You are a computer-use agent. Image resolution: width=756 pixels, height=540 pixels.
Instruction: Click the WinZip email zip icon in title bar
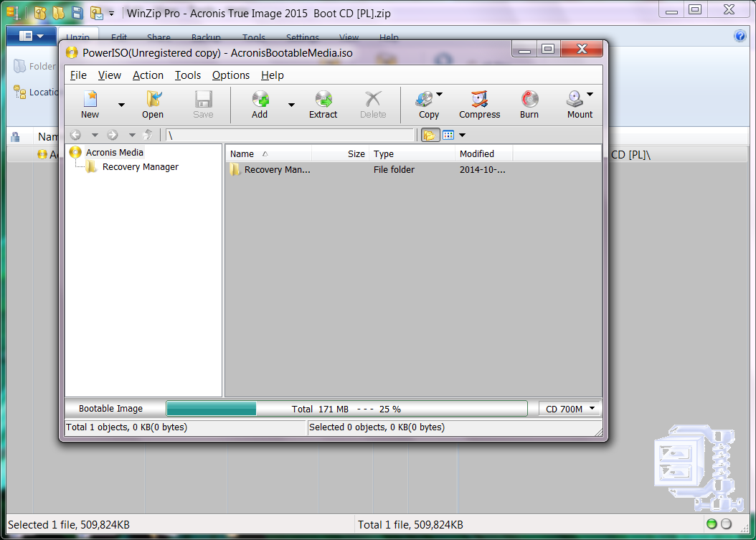97,13
